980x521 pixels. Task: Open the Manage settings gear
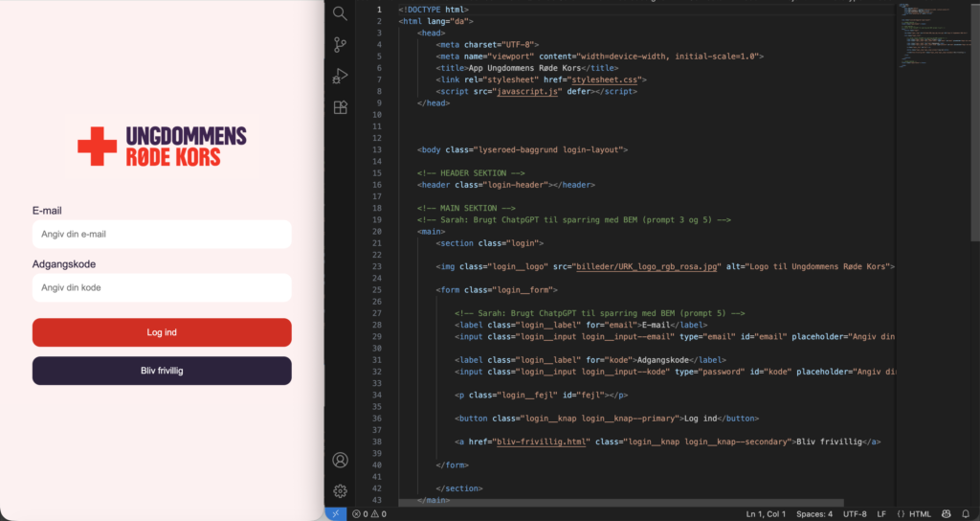[340, 491]
